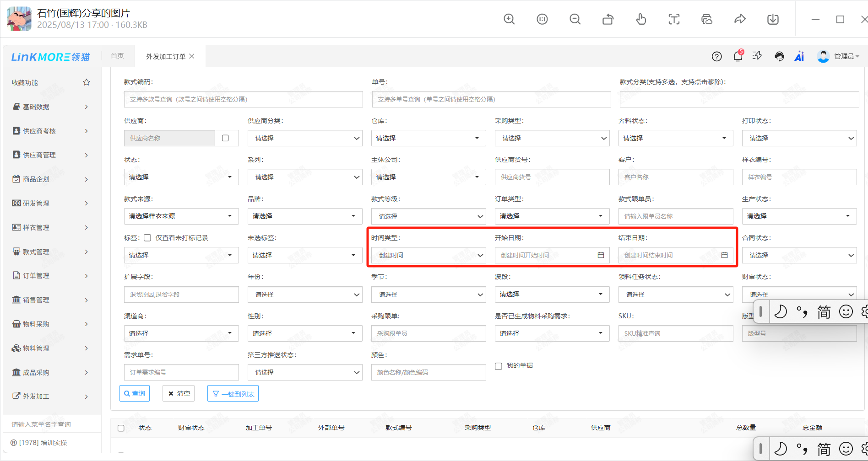Screen dimensions: 868x461
Task: Click the download image icon
Action: point(773,19)
